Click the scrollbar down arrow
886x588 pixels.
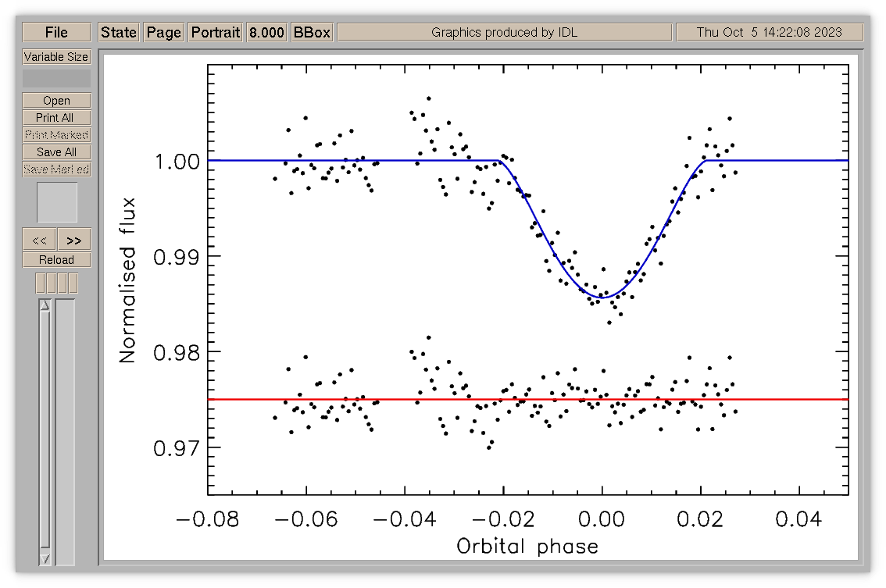45,559
